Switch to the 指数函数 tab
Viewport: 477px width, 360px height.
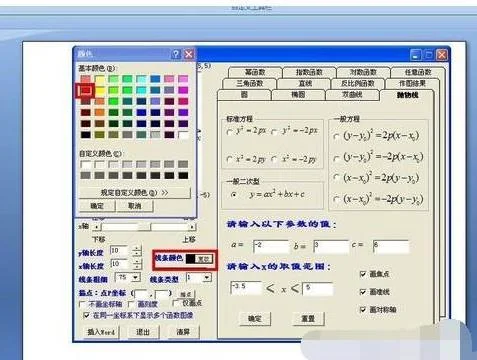point(309,72)
